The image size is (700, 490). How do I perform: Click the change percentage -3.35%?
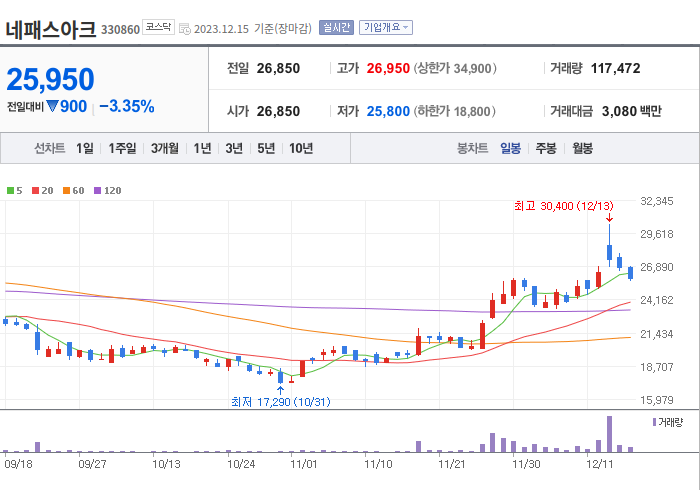pyautogui.click(x=127, y=107)
